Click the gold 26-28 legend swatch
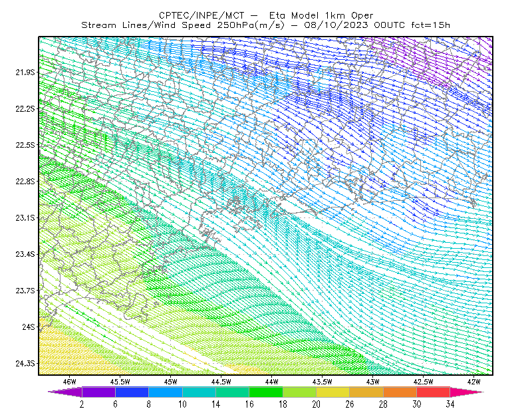This screenshot has width=532, height=411. tap(366, 392)
